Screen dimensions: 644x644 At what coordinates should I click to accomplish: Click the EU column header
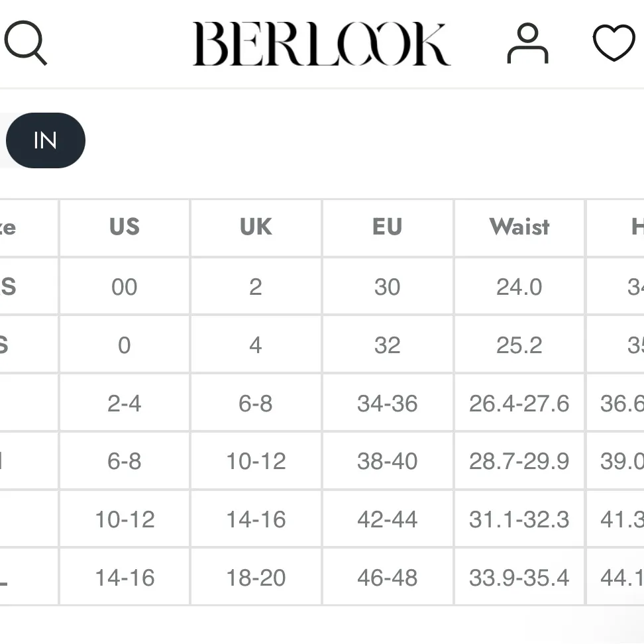(x=388, y=227)
